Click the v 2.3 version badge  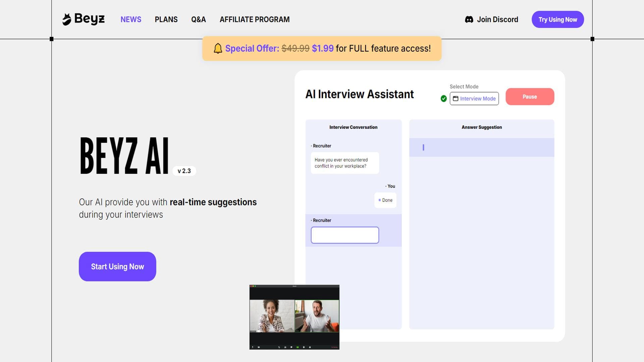point(184,171)
